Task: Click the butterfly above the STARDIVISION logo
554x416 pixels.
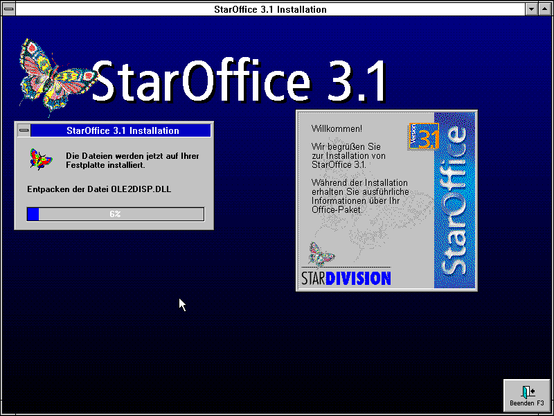Action: click(321, 254)
